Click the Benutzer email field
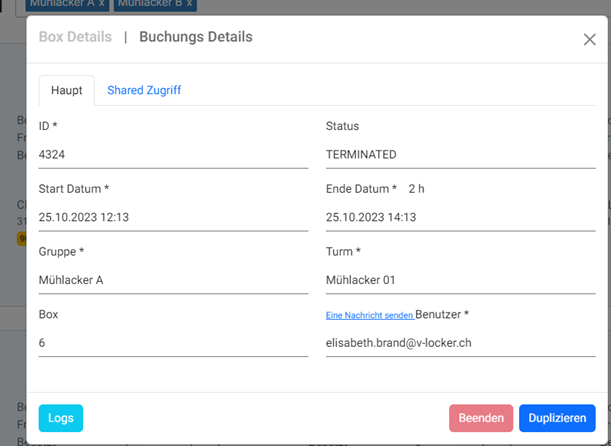Screen dimensions: 611x446 (460, 342)
